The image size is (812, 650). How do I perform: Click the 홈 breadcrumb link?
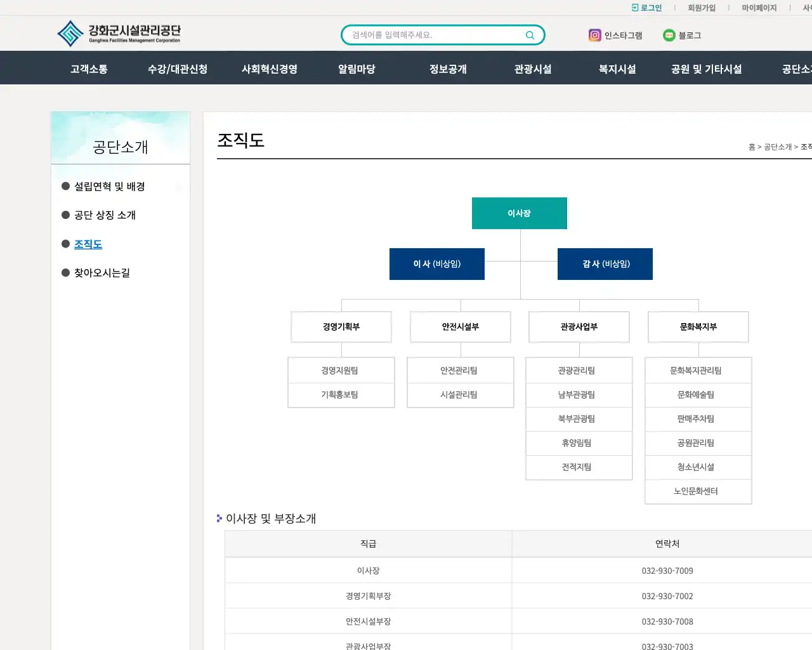pyautogui.click(x=752, y=147)
